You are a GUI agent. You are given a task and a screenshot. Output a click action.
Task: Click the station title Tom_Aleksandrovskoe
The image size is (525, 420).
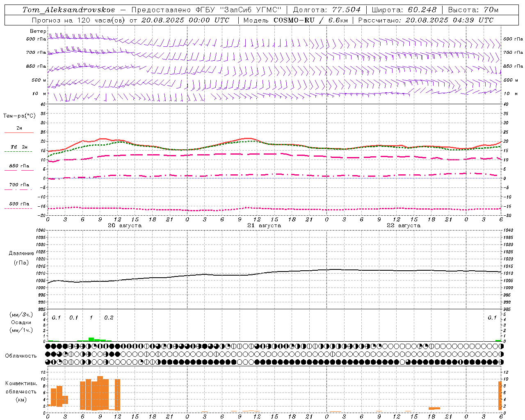tap(68, 10)
